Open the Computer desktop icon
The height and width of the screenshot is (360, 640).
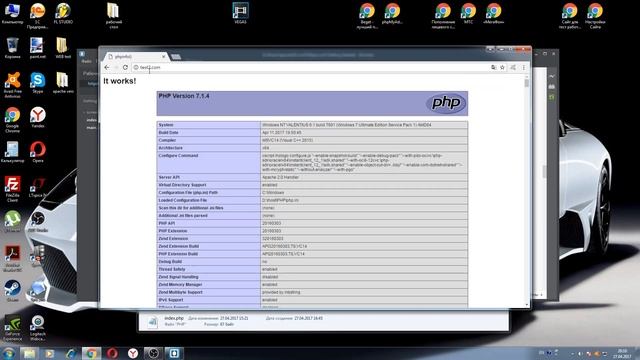coord(12,13)
